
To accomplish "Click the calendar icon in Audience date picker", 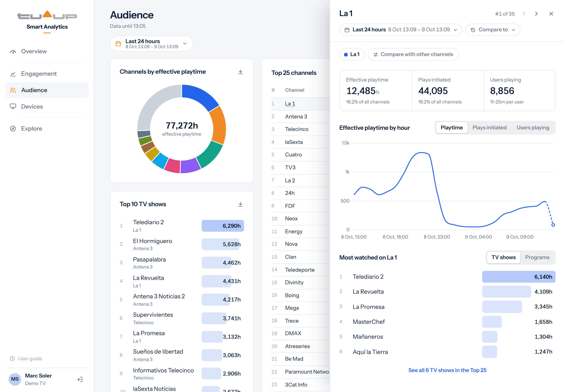I will tap(118, 44).
